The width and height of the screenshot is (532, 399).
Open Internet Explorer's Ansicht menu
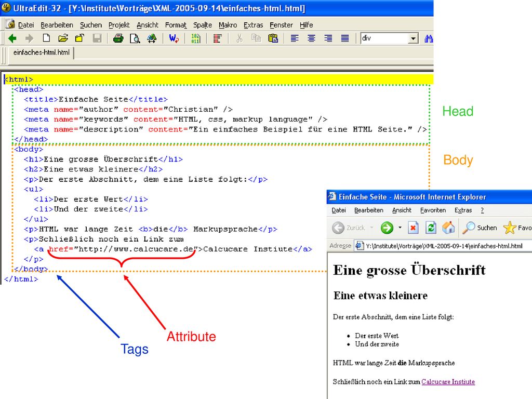tap(402, 210)
